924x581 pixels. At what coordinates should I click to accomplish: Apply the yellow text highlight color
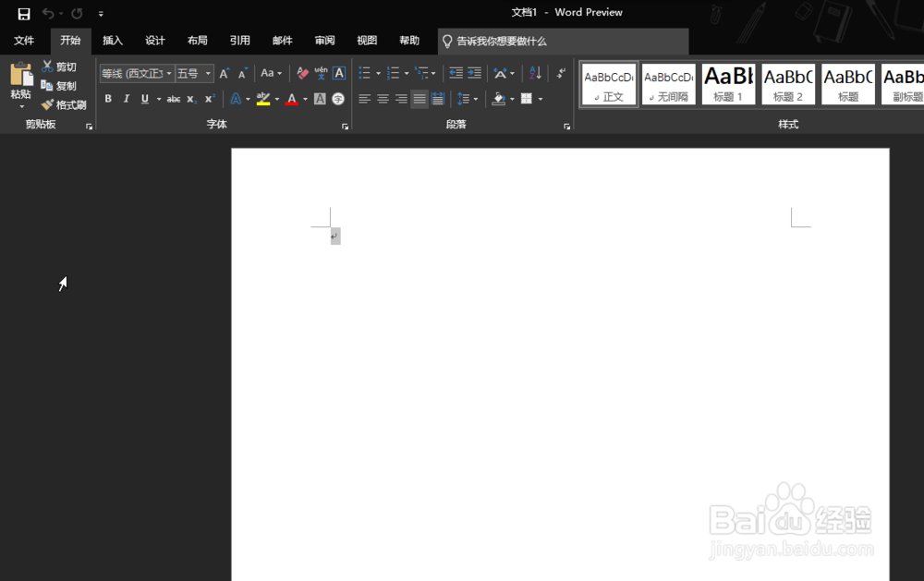(x=262, y=99)
